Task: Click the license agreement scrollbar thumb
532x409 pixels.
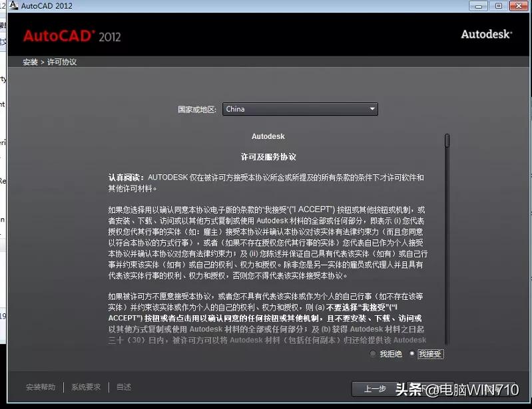Action: coord(447,140)
